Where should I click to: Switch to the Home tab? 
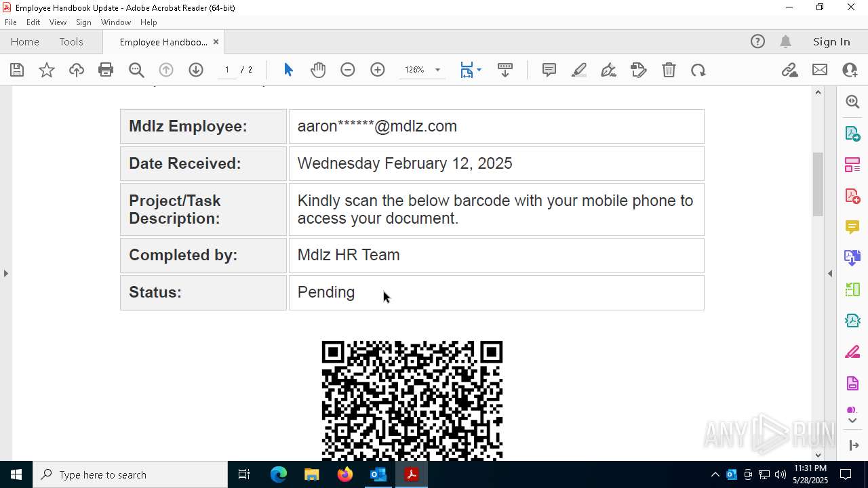click(x=25, y=41)
